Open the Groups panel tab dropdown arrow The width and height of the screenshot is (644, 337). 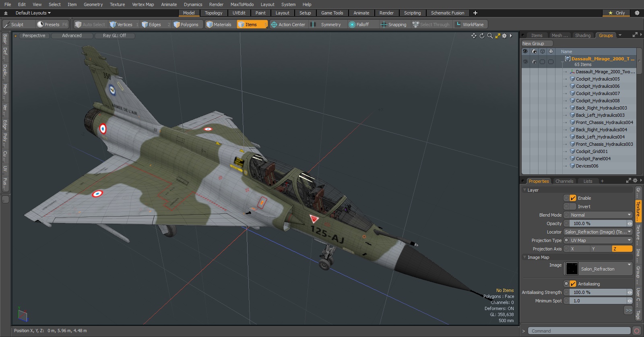pyautogui.click(x=620, y=35)
